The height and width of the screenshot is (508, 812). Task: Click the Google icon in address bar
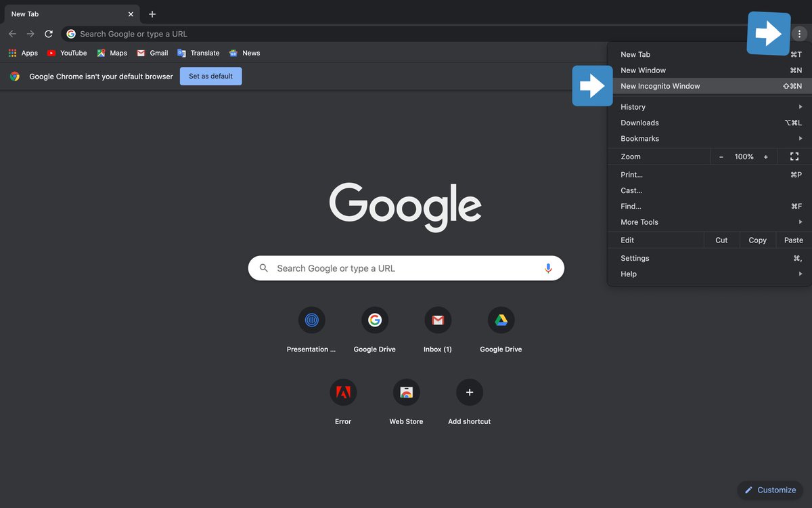[71, 34]
